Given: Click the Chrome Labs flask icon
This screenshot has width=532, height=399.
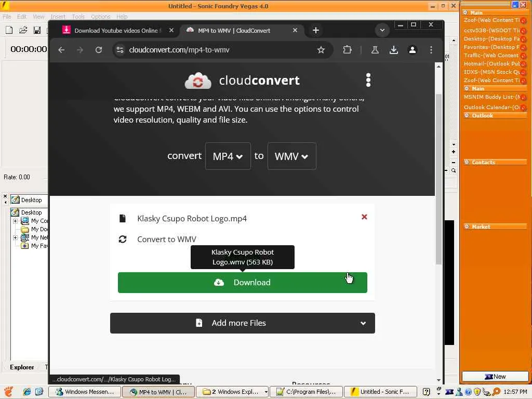Looking at the screenshot, I should coord(375,50).
